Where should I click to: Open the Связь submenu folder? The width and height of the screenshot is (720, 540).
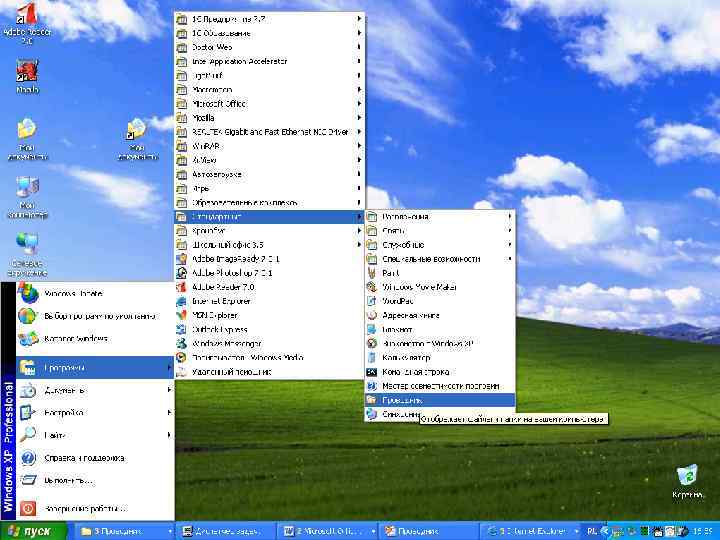coord(440,231)
